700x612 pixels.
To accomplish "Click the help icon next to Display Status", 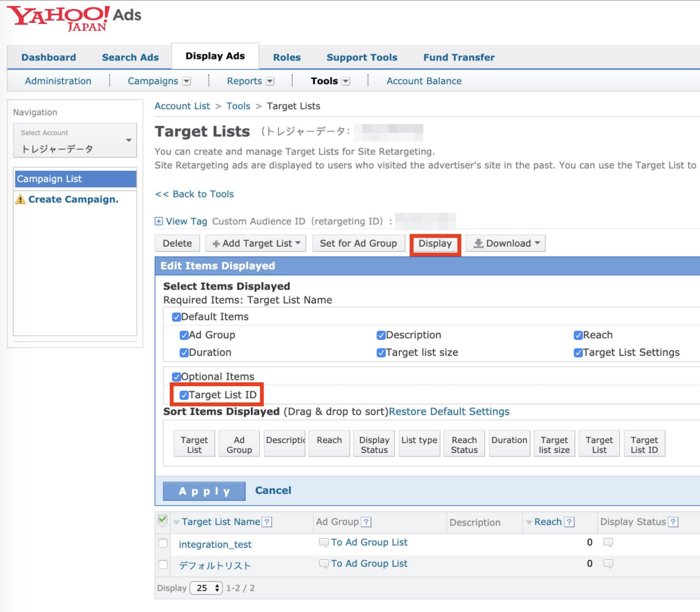I will coord(673,522).
